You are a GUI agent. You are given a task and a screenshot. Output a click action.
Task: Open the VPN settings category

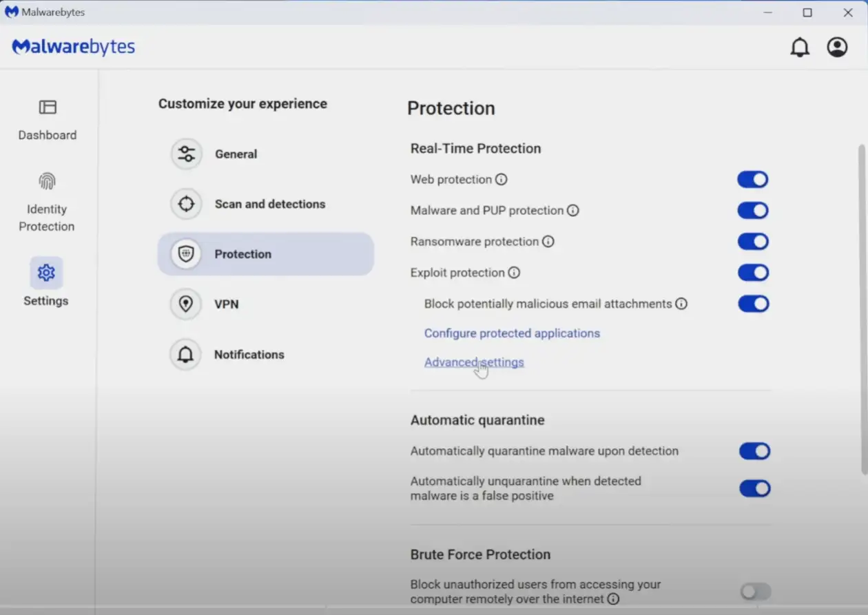click(226, 304)
